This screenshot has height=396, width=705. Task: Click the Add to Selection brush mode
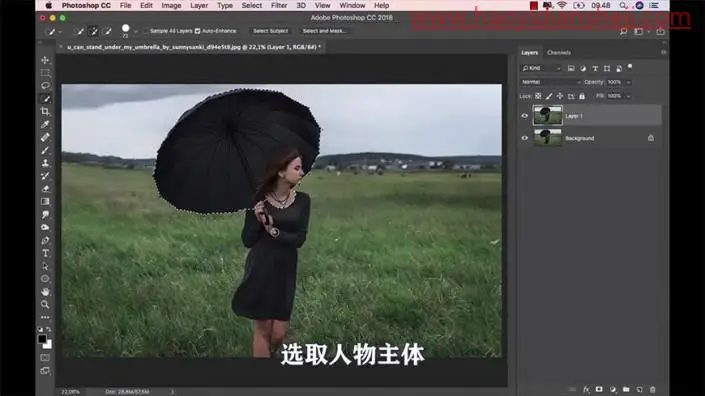[93, 31]
